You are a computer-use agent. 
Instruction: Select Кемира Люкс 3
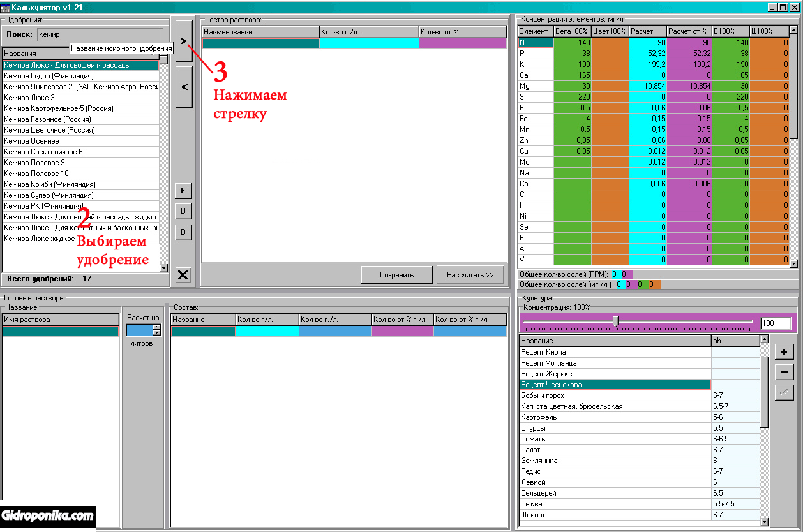[80, 98]
